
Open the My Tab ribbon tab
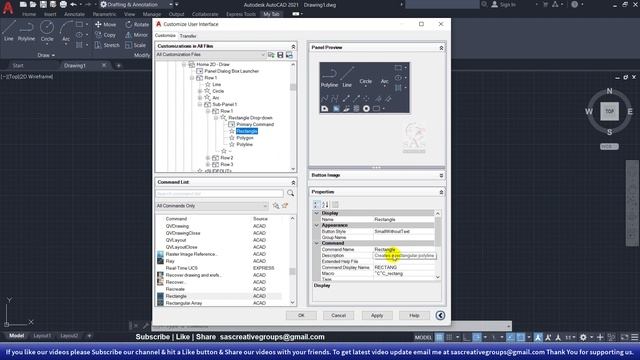pyautogui.click(x=271, y=14)
